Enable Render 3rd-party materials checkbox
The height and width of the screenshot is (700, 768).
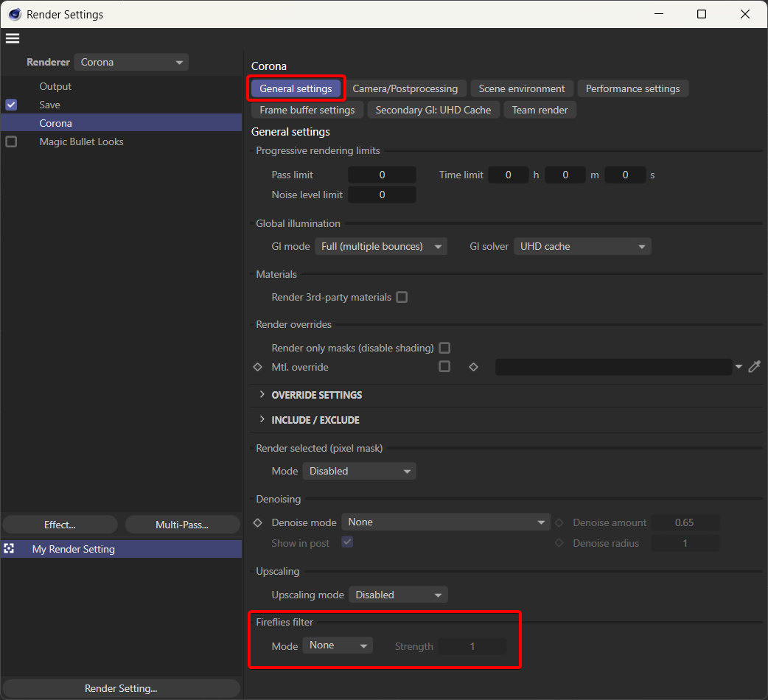click(402, 297)
